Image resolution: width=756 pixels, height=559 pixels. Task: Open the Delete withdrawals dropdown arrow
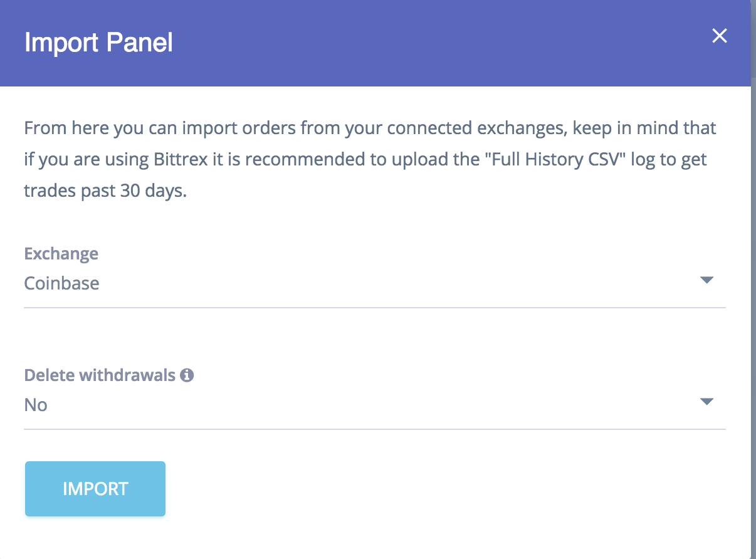click(706, 402)
